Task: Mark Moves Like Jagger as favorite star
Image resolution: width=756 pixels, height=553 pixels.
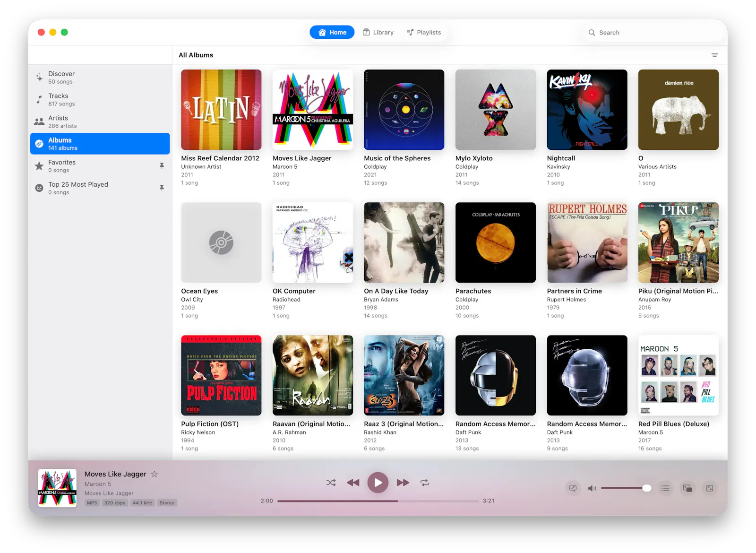Action: [155, 474]
